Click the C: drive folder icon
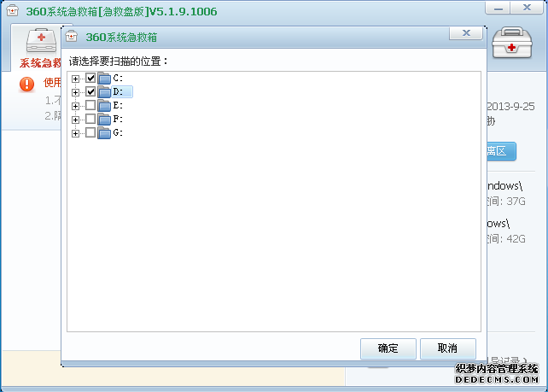Screen dimensions: 548x392 [104, 79]
